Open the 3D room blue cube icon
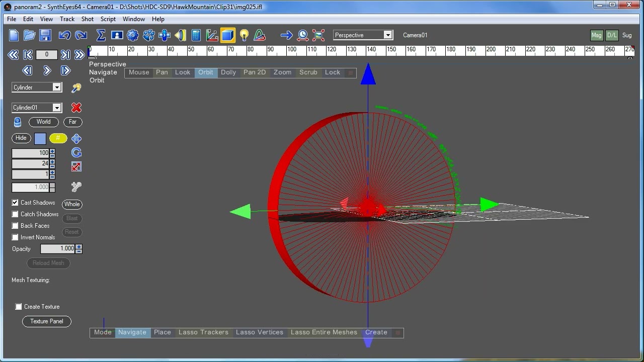This screenshot has height=362, width=644. click(227, 35)
